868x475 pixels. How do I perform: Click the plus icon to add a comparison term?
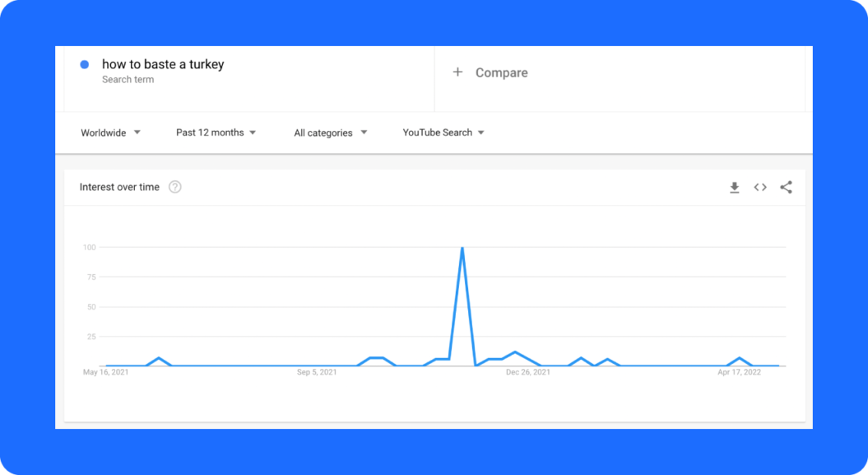458,72
